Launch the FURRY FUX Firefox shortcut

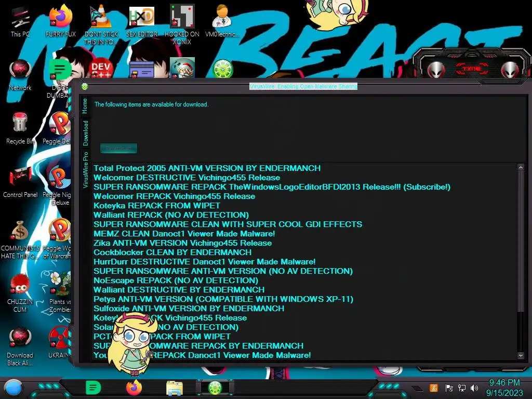coord(60,21)
